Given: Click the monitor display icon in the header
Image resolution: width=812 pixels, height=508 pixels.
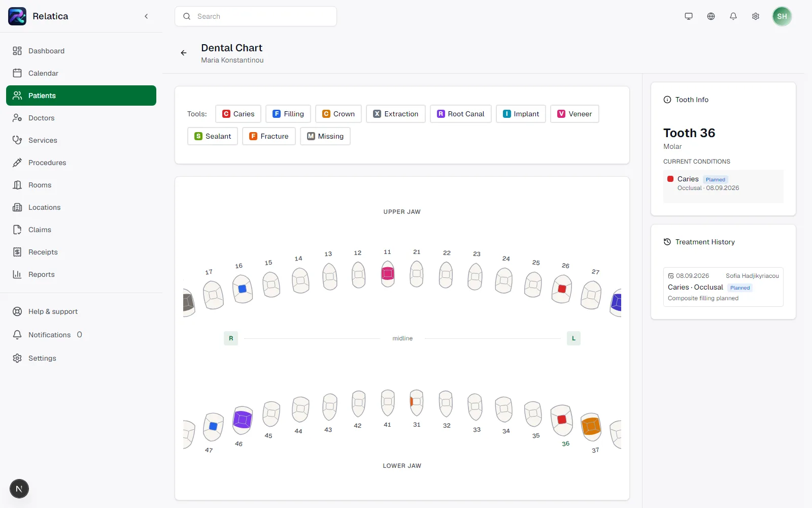Looking at the screenshot, I should click(689, 16).
